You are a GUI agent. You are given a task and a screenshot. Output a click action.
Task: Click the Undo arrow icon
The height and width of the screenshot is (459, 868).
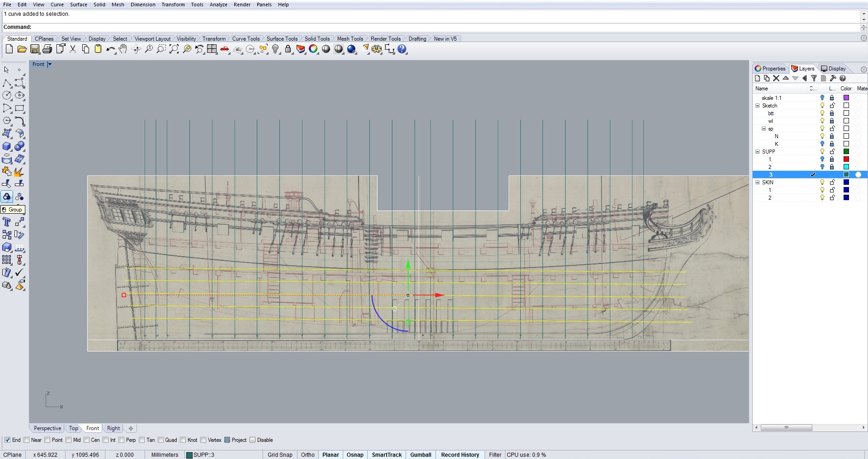coord(110,49)
